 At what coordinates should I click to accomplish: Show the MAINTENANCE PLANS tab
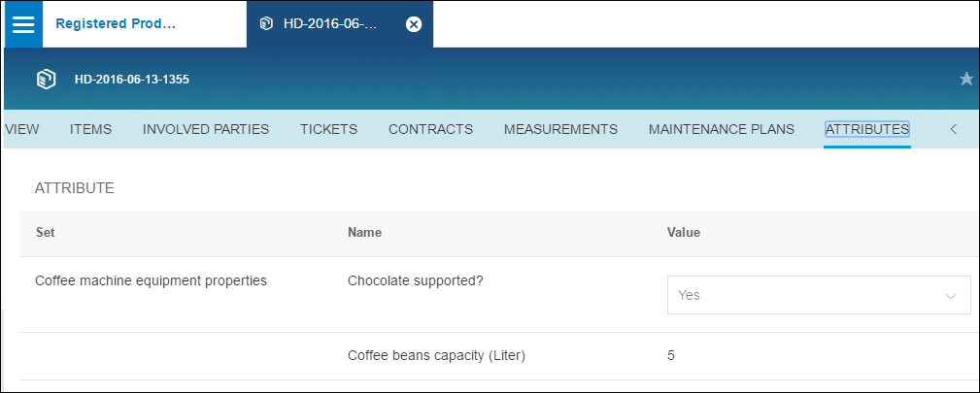coord(721,129)
